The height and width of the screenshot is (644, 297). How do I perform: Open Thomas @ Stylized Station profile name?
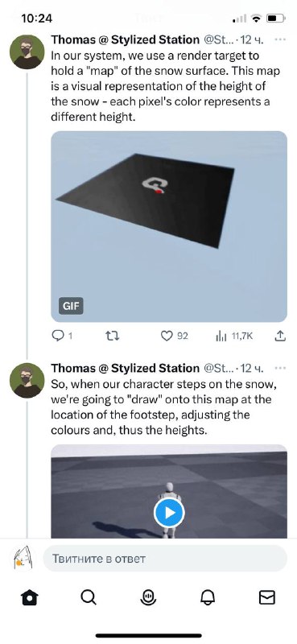(126, 39)
